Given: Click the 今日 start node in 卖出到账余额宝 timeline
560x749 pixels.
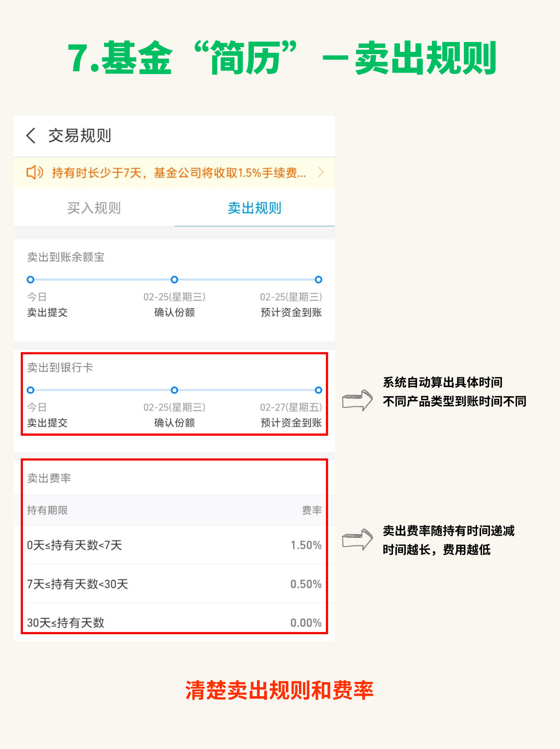Looking at the screenshot, I should (x=31, y=280).
